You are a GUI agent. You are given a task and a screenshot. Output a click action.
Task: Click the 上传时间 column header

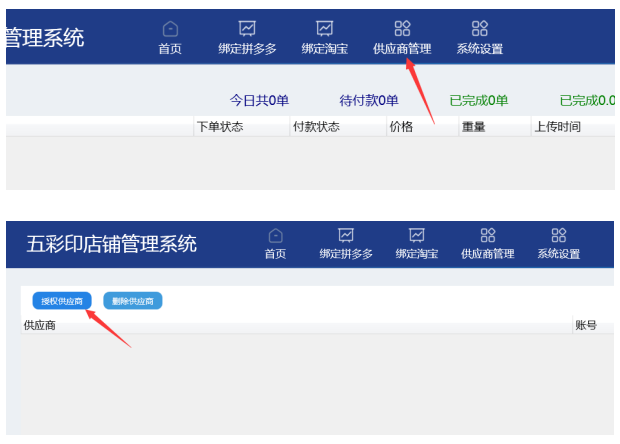coord(557,127)
